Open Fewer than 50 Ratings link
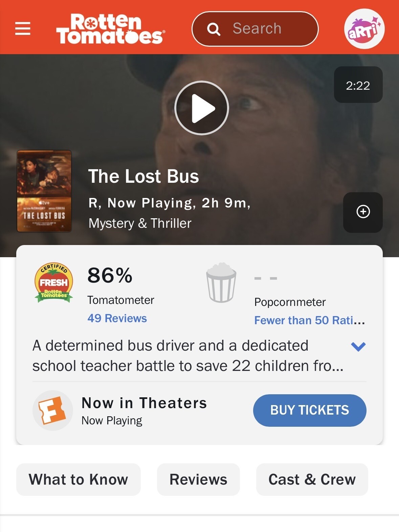 pos(309,320)
